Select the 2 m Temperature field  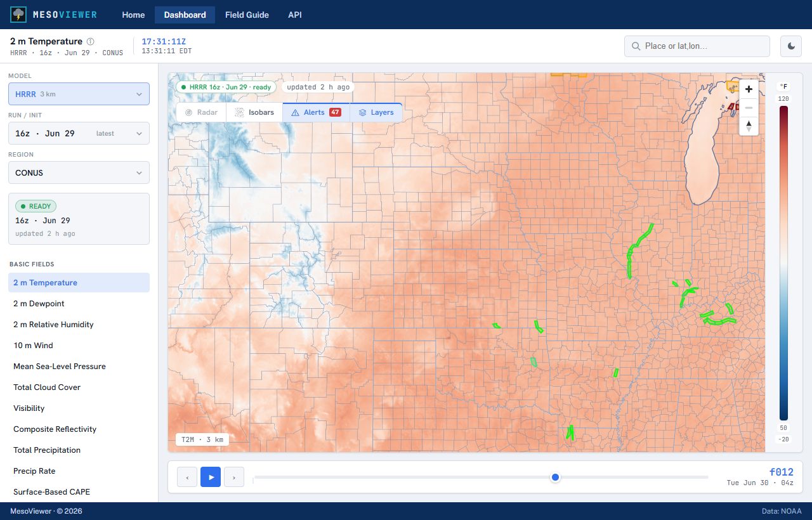79,283
